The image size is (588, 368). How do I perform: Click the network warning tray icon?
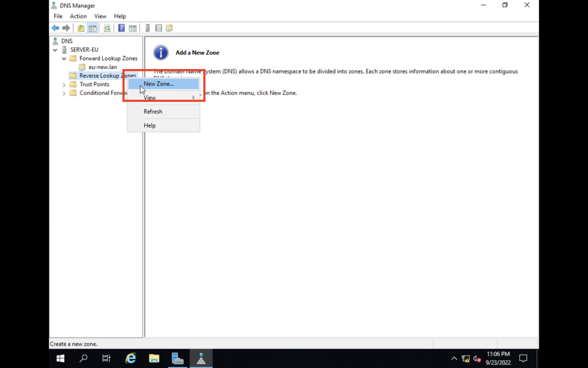466,359
